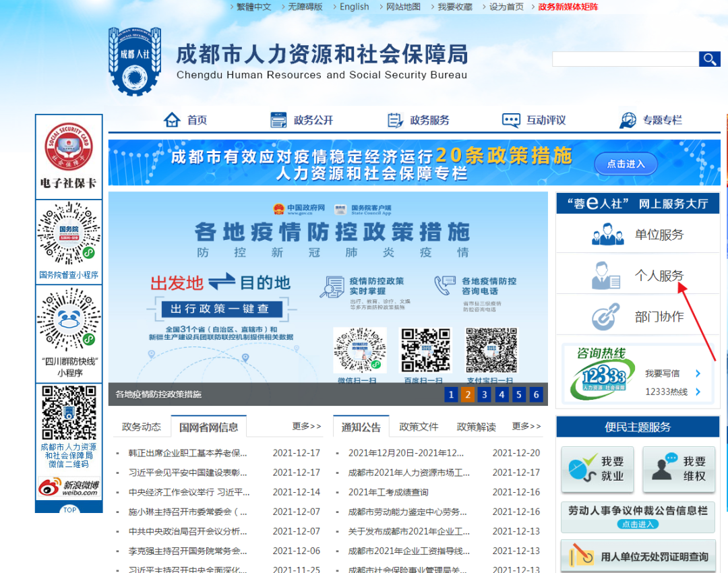The height and width of the screenshot is (573, 728).
Task: Open the 通知公告 tab
Action: click(361, 427)
